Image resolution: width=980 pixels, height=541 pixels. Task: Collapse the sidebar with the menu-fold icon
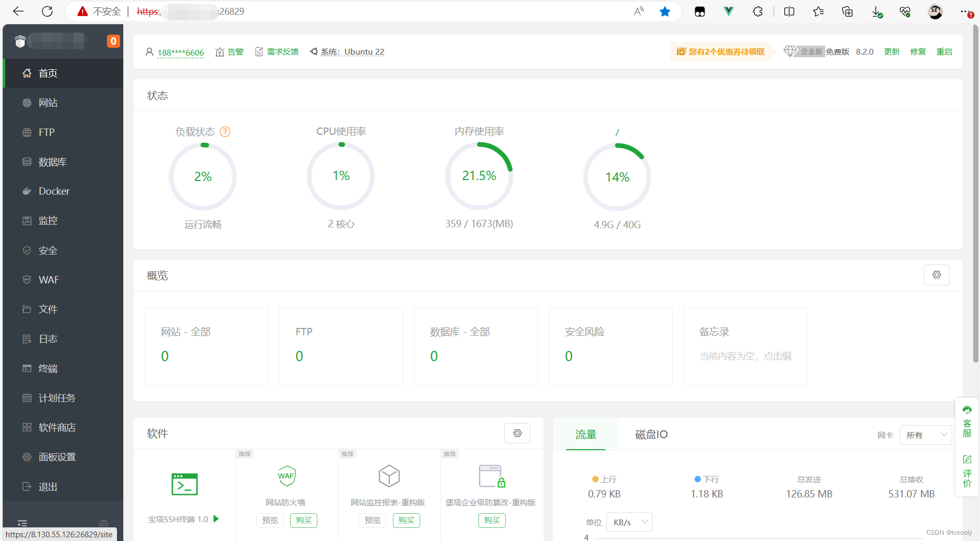pos(22,523)
